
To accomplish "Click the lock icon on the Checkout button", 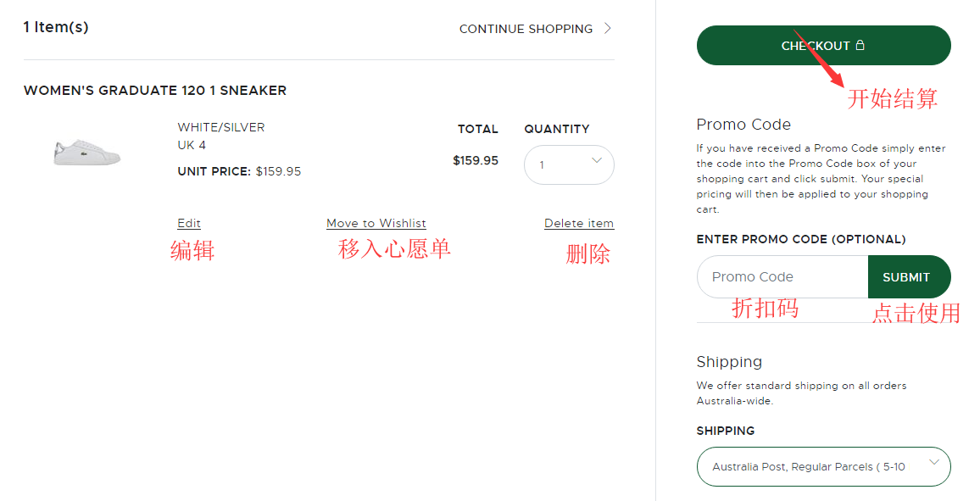I will pyautogui.click(x=860, y=46).
